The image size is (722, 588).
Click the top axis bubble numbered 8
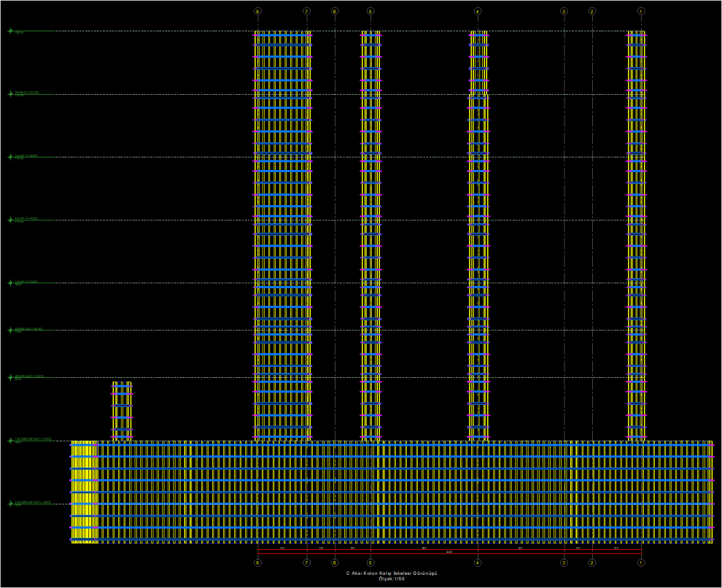pos(257,11)
